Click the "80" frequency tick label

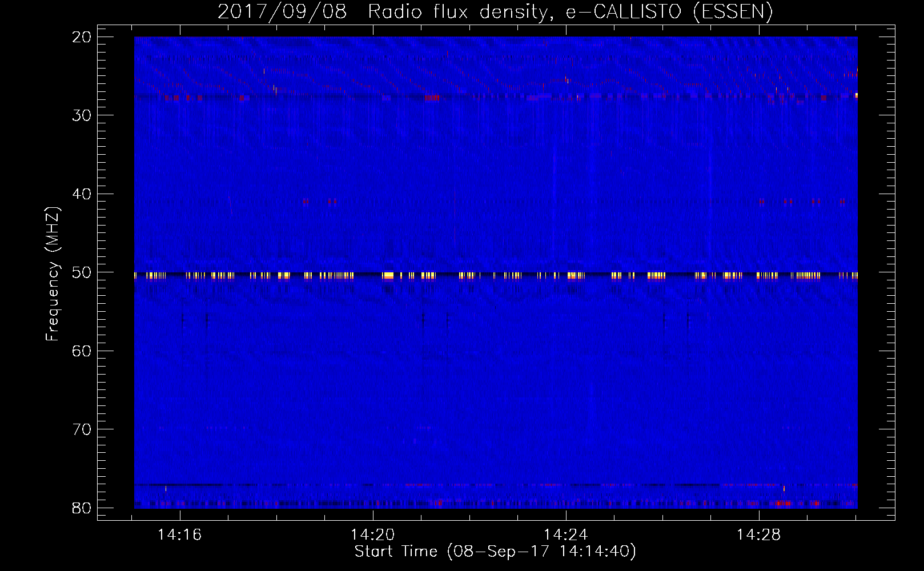click(x=82, y=508)
